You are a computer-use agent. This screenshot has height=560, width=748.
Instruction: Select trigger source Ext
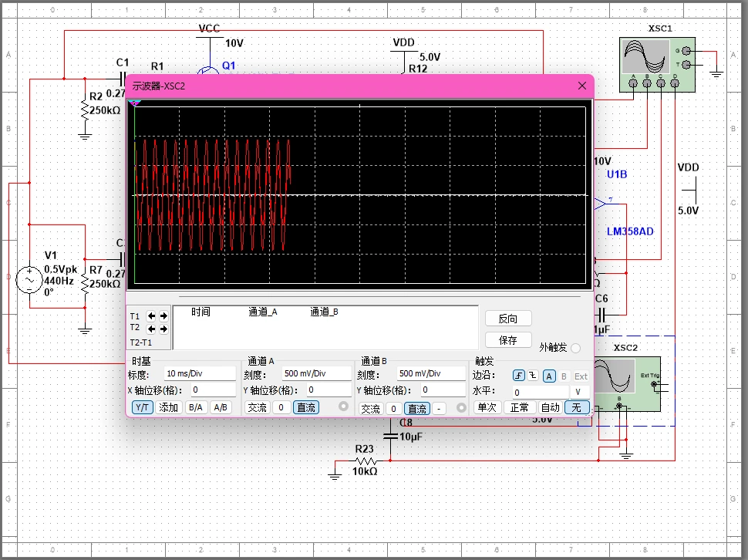pos(581,376)
